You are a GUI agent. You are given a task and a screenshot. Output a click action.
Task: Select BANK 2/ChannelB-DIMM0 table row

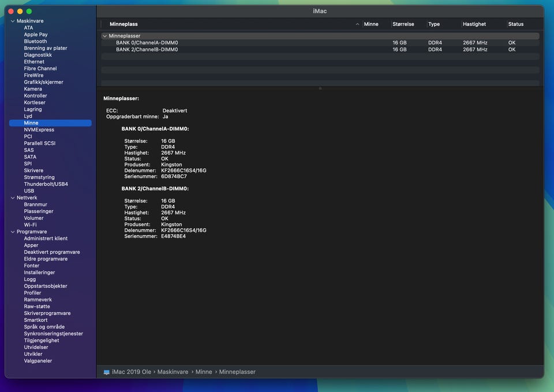[320, 50]
